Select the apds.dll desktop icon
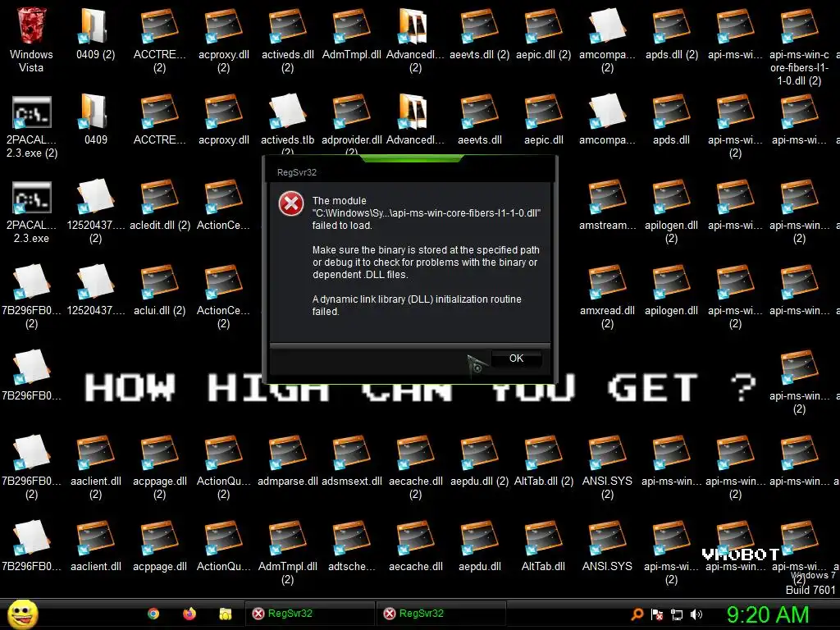Viewport: 840px width, 630px height. (671, 119)
